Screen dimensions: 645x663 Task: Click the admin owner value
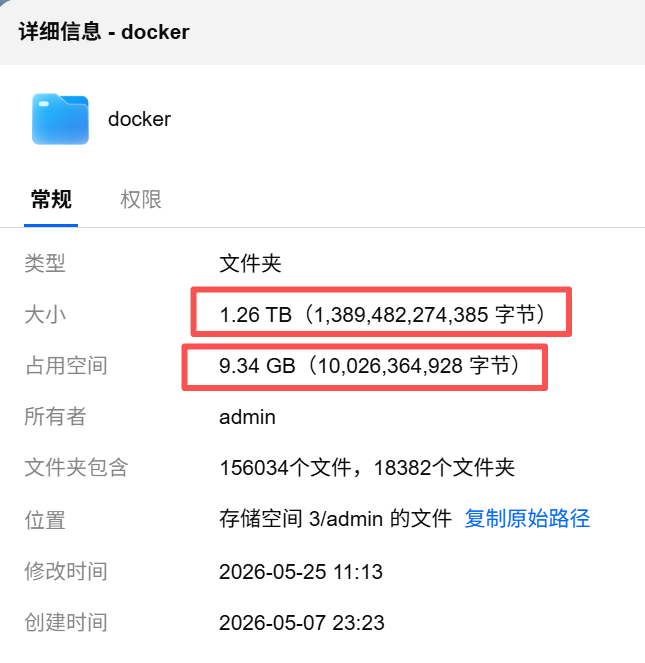(x=247, y=417)
